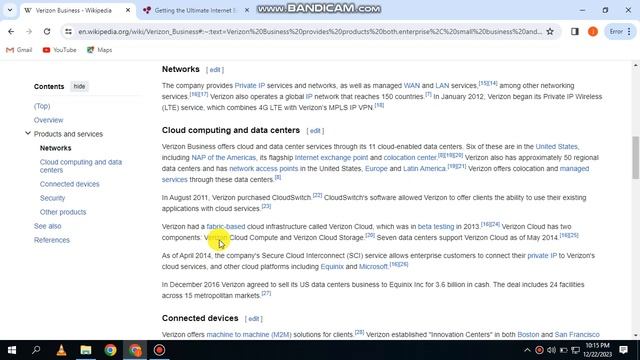Open the Latin America link
This screenshot has height=360, width=640.
[424, 168]
